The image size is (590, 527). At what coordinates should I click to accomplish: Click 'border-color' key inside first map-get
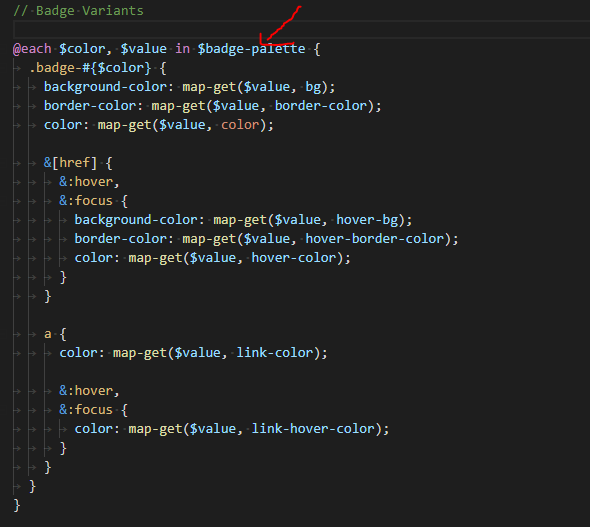point(321,106)
